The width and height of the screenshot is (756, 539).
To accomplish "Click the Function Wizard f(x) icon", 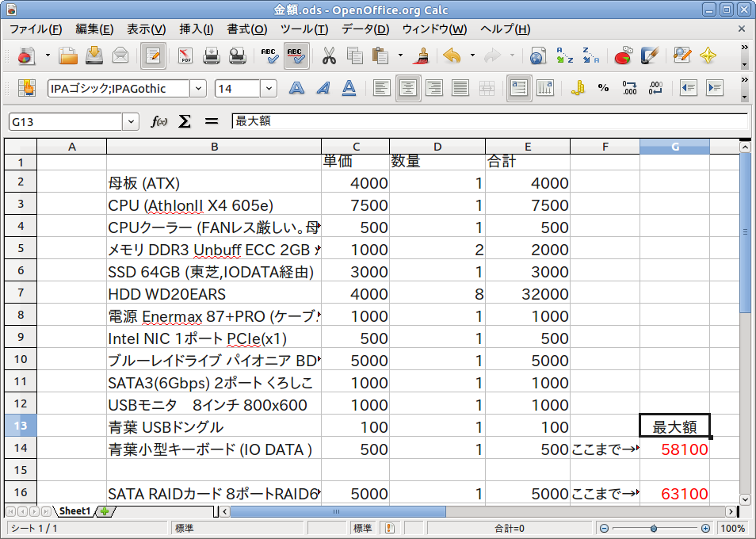I will (159, 121).
